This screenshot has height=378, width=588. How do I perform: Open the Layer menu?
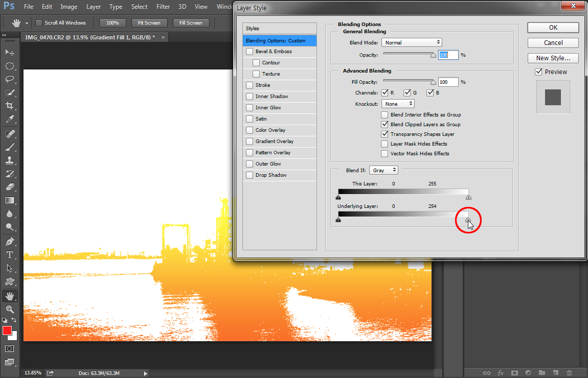pos(94,7)
